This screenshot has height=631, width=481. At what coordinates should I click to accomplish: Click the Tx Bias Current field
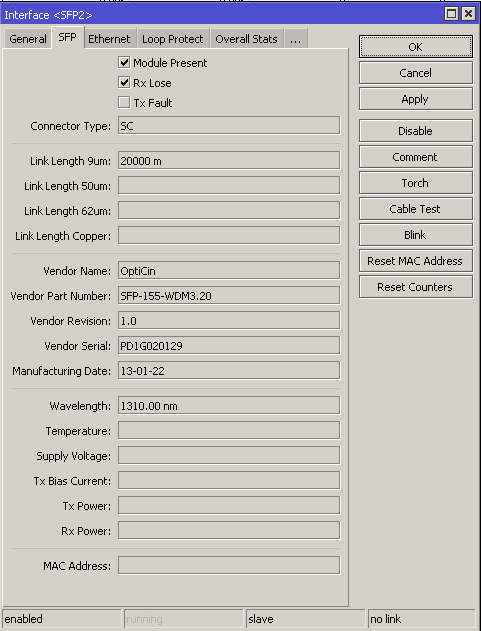(x=229, y=480)
